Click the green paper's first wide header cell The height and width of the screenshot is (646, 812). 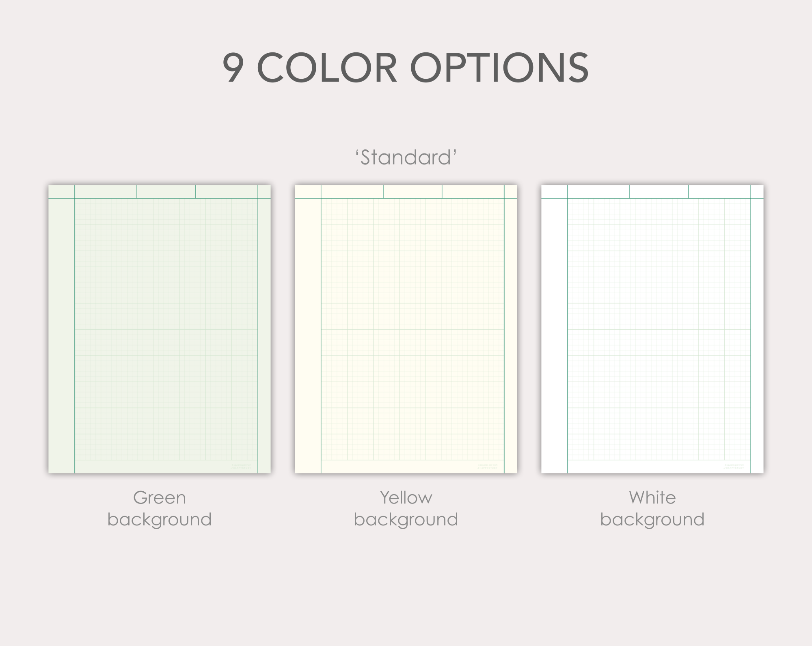pyautogui.click(x=106, y=192)
